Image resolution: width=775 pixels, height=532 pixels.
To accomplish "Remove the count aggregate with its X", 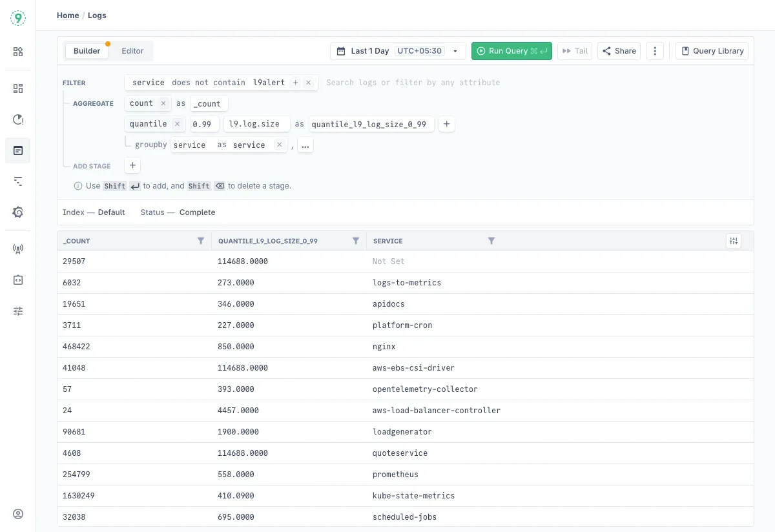I will click(163, 103).
